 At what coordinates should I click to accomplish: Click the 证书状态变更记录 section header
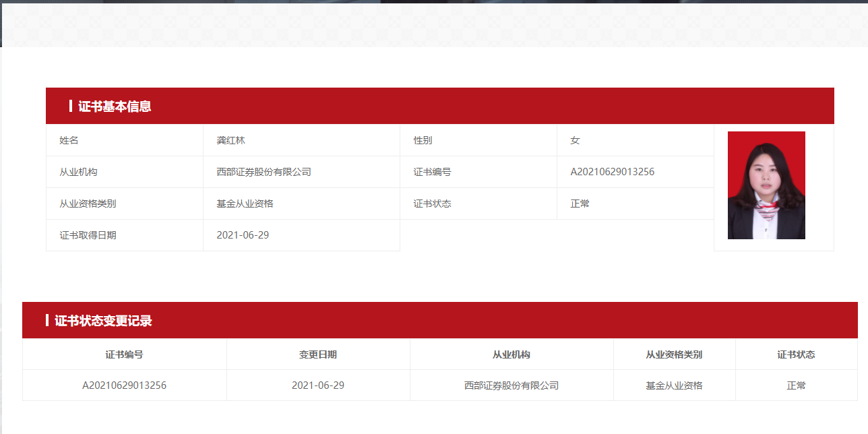tap(103, 321)
